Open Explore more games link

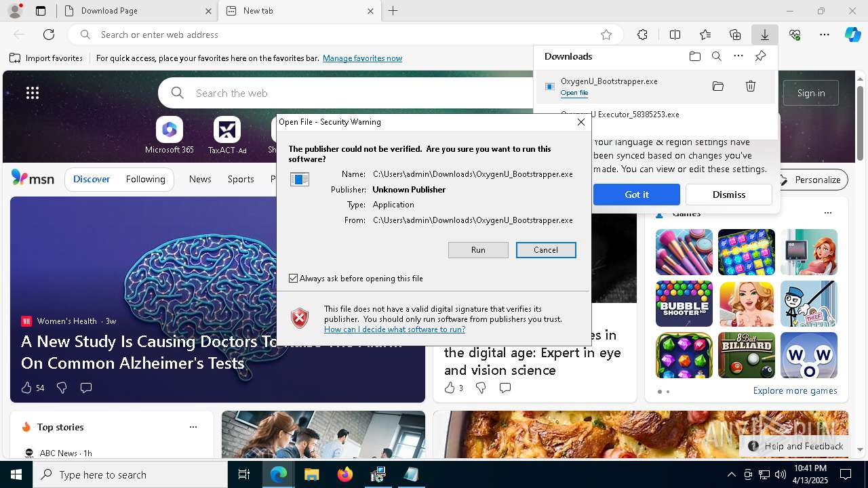click(795, 391)
